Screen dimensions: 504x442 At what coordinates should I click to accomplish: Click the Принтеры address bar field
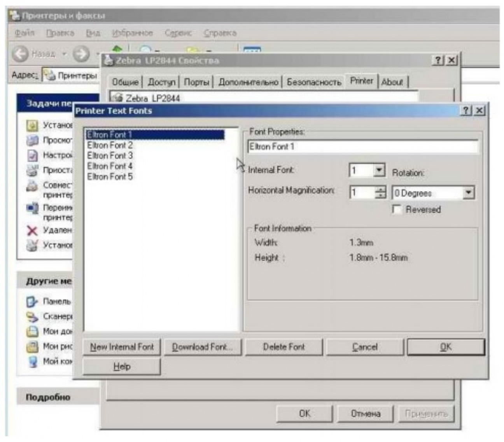pos(71,75)
